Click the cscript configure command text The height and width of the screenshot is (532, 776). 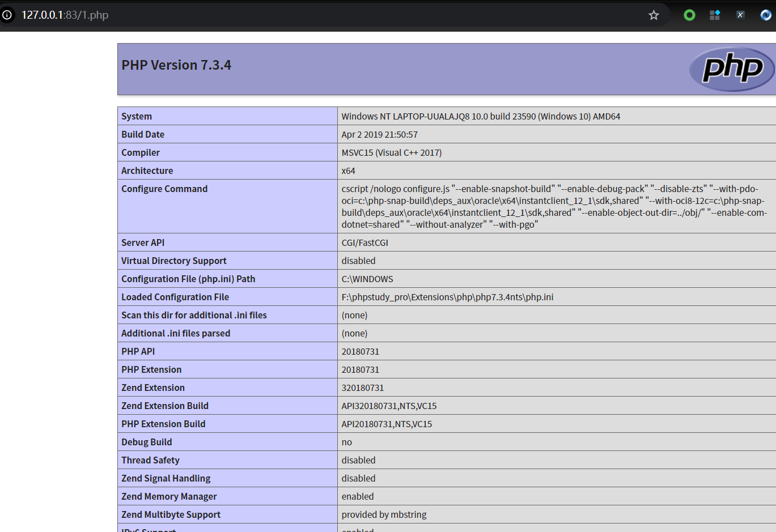(x=554, y=206)
